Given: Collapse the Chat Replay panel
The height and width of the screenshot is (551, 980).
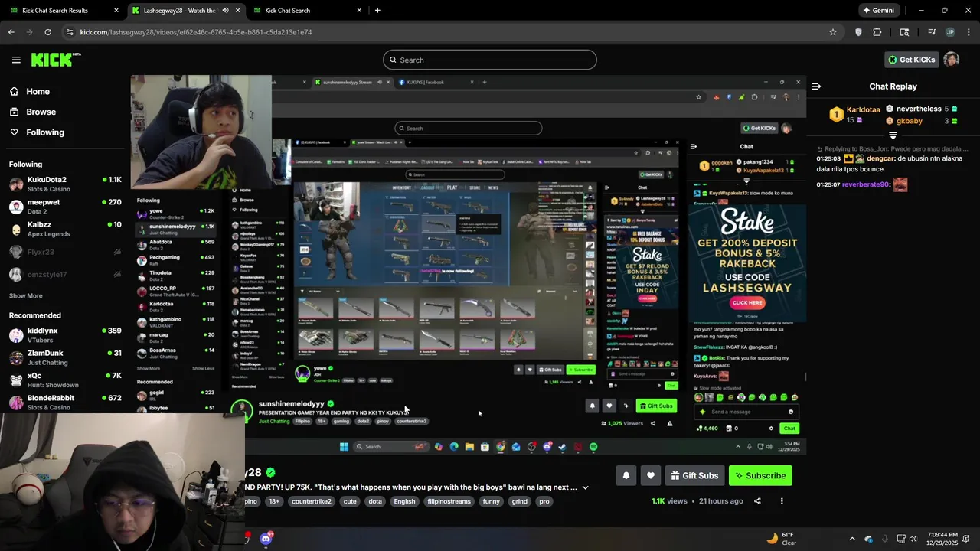Looking at the screenshot, I should click(816, 86).
